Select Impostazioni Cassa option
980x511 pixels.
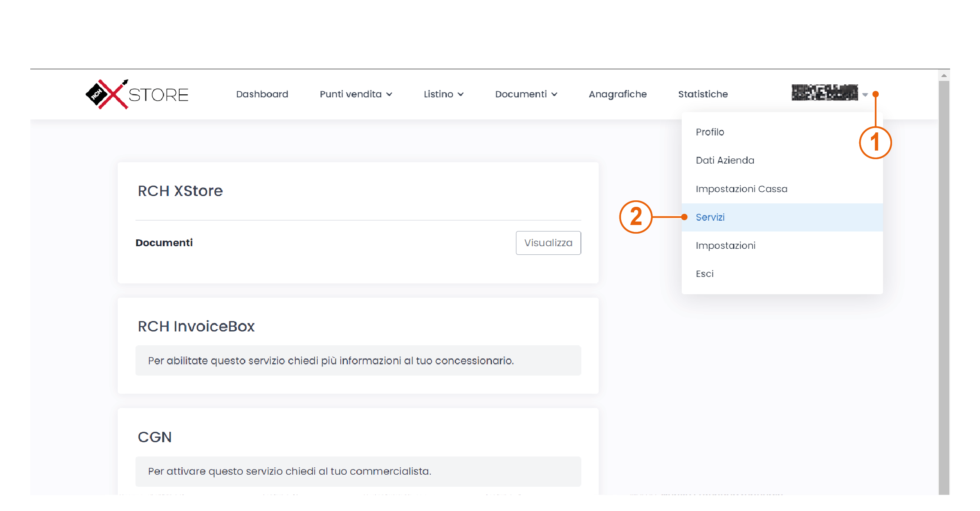click(x=741, y=189)
